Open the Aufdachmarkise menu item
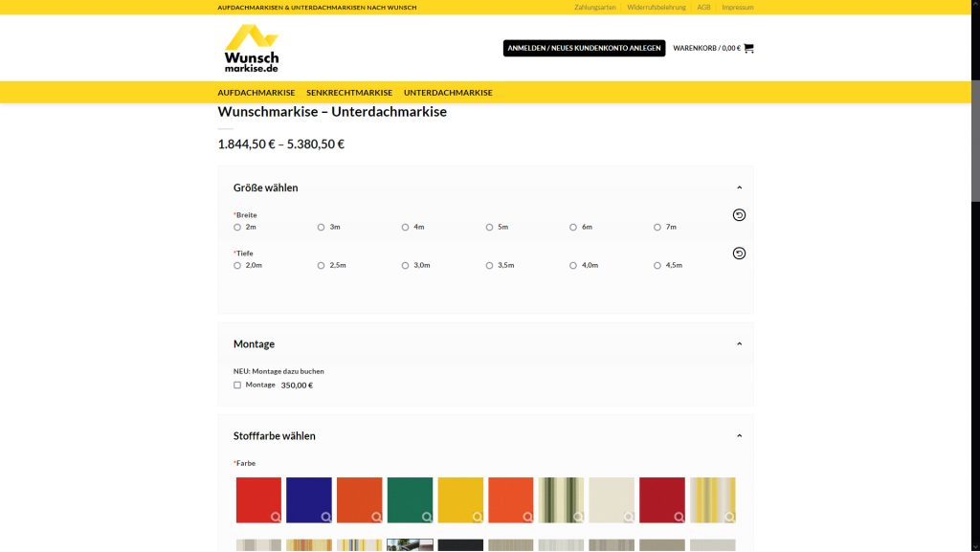Screen dimensions: 980x552 tap(256, 93)
